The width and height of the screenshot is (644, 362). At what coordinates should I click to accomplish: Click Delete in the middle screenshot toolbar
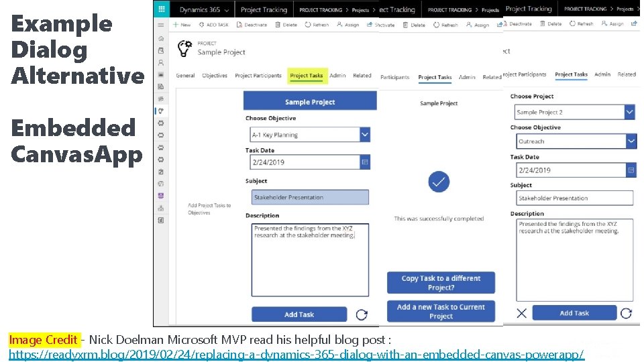(x=414, y=25)
